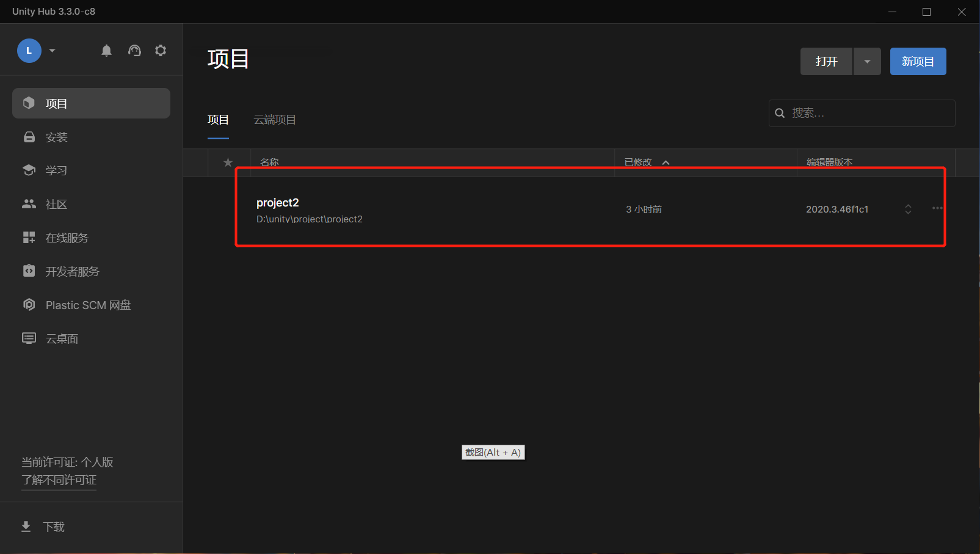980x554 pixels.
Task: Open 学习 in the sidebar
Action: pyautogui.click(x=91, y=170)
